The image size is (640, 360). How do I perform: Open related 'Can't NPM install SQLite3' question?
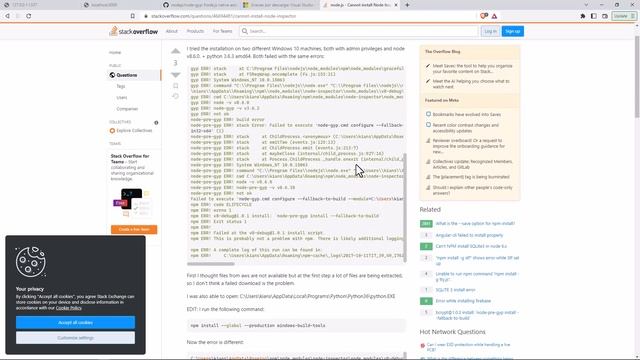coord(471,247)
